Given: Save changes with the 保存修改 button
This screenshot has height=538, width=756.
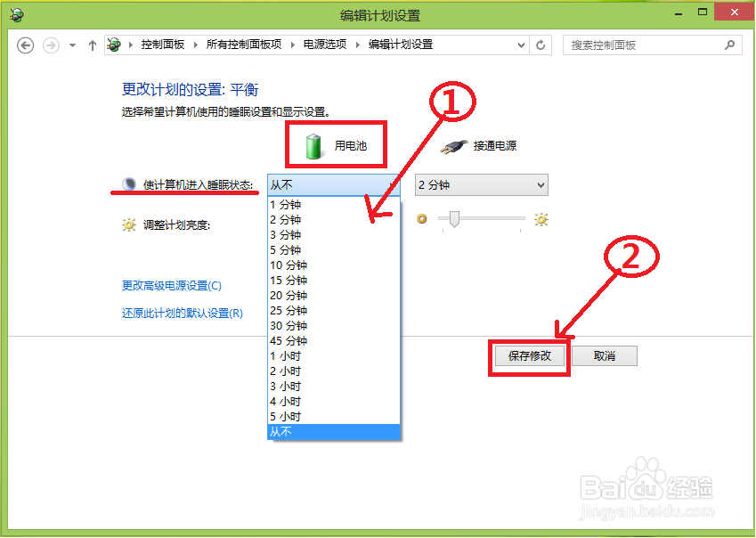Looking at the screenshot, I should [528, 355].
